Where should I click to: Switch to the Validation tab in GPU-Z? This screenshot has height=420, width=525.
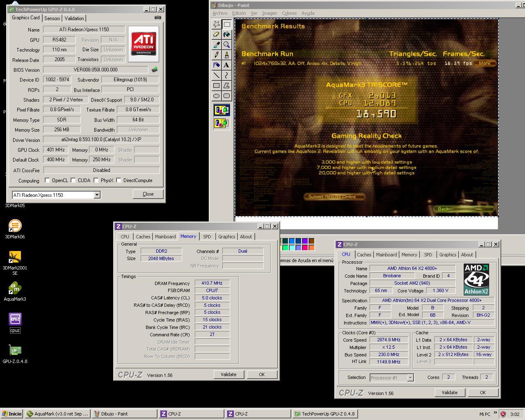pos(74,18)
